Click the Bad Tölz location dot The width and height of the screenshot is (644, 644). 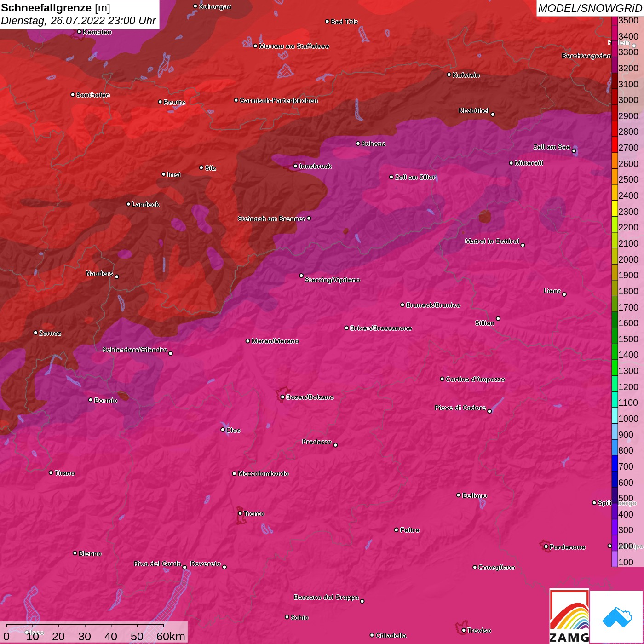coord(327,21)
